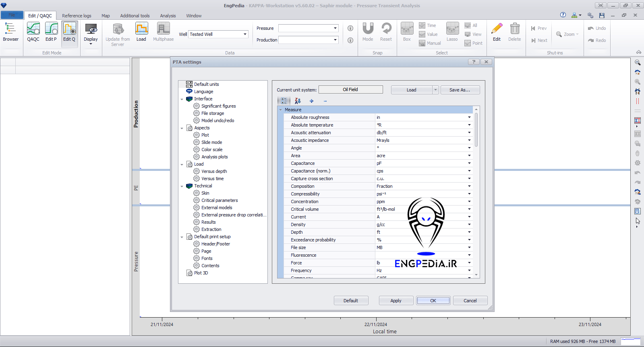Open the Density unit dropdown
Viewport: 644px width, 347px height.
tap(469, 224)
